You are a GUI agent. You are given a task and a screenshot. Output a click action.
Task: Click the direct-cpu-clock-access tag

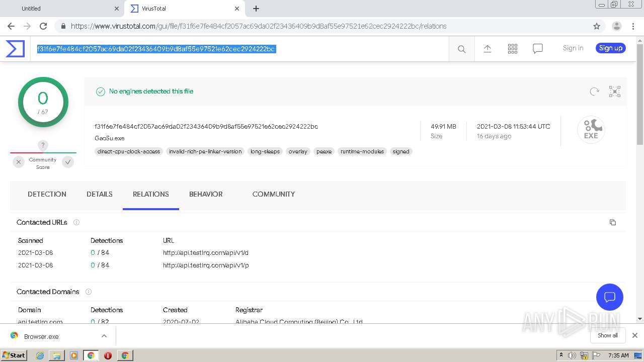pyautogui.click(x=129, y=151)
